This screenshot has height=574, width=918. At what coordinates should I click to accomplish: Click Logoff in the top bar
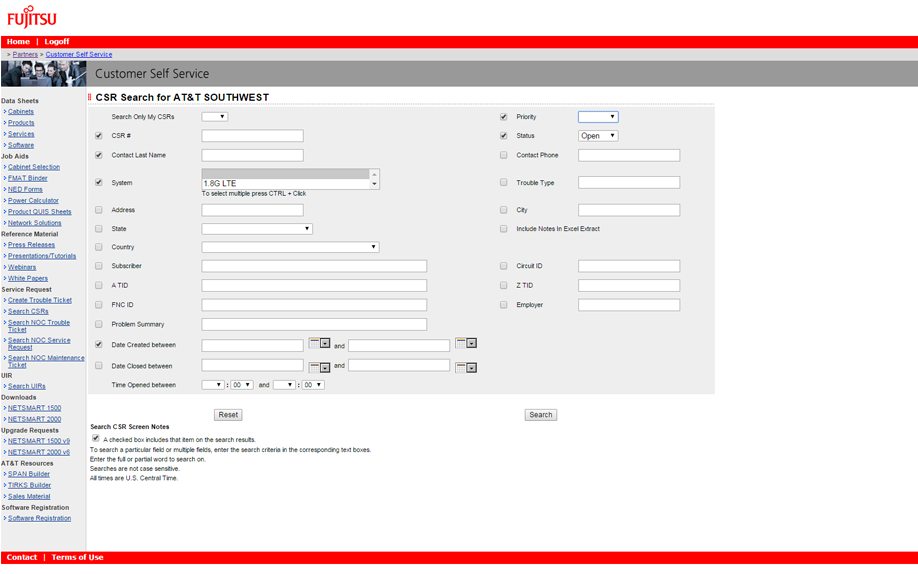(x=57, y=42)
